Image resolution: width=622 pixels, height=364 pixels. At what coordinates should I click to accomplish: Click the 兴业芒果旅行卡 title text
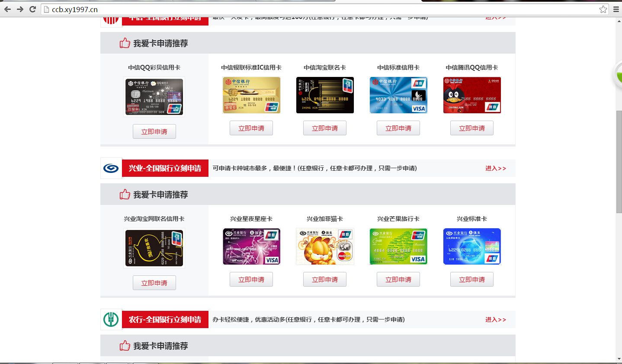point(398,219)
